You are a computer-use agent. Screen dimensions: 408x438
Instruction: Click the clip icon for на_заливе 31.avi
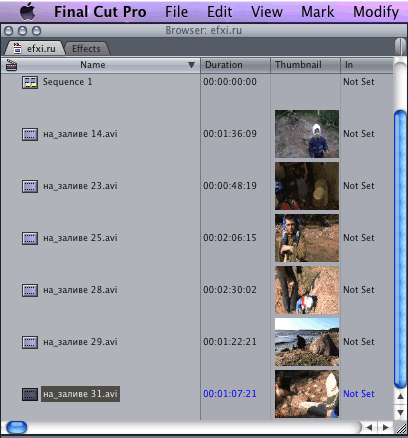tap(30, 394)
